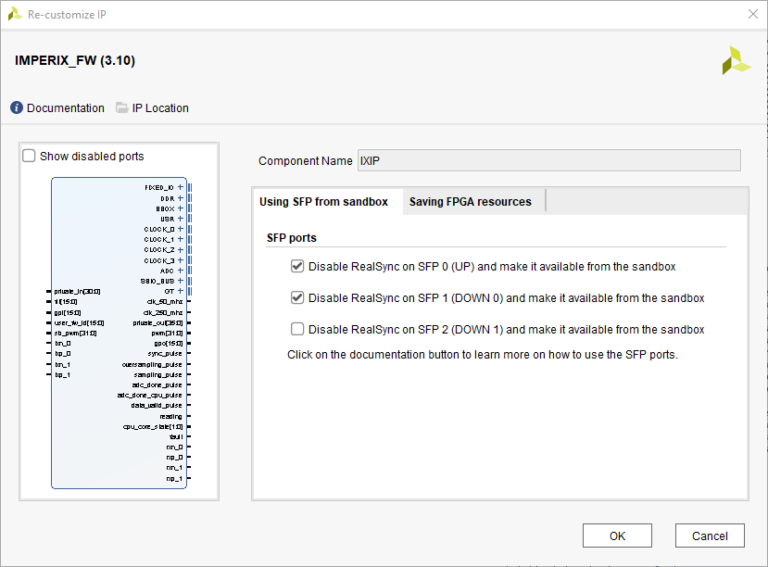Click the Component Name field
768x567 pixels.
(548, 161)
